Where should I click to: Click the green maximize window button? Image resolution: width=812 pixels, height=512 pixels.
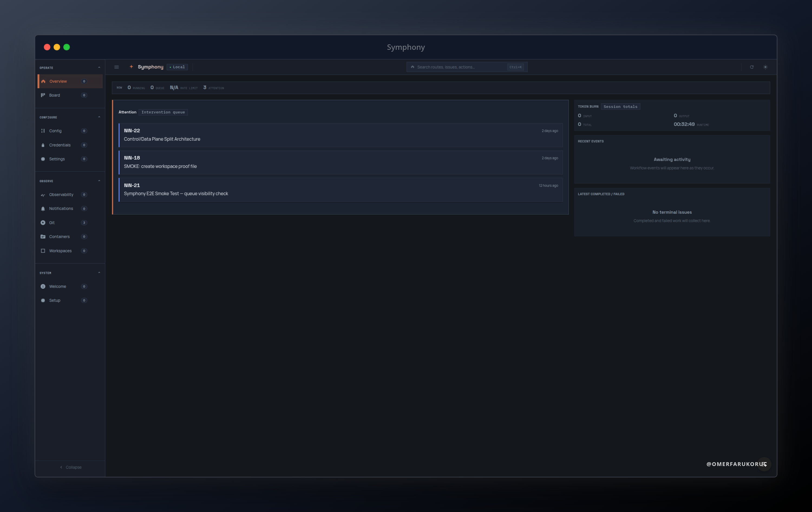[x=67, y=47]
